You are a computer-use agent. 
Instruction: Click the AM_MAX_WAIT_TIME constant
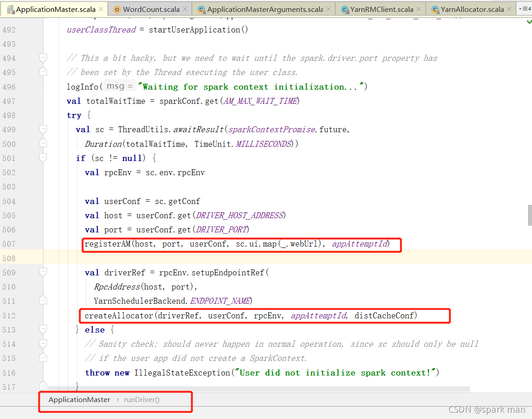point(260,101)
